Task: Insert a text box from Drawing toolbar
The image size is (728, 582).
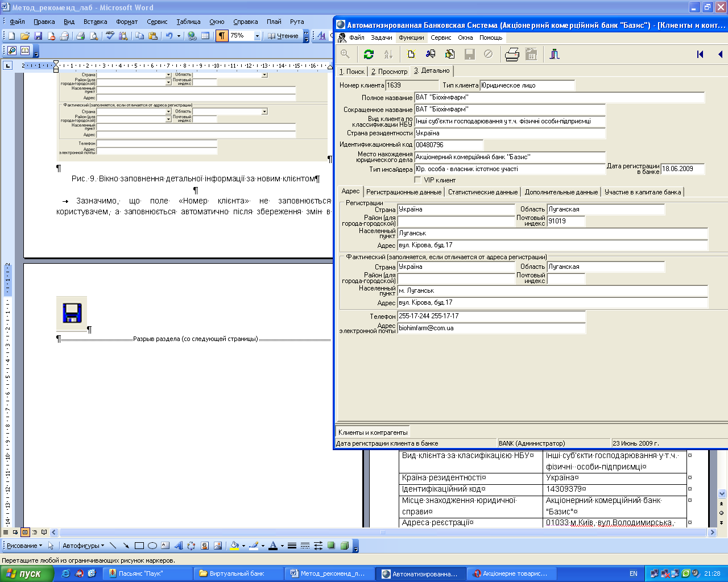Action: (165, 546)
